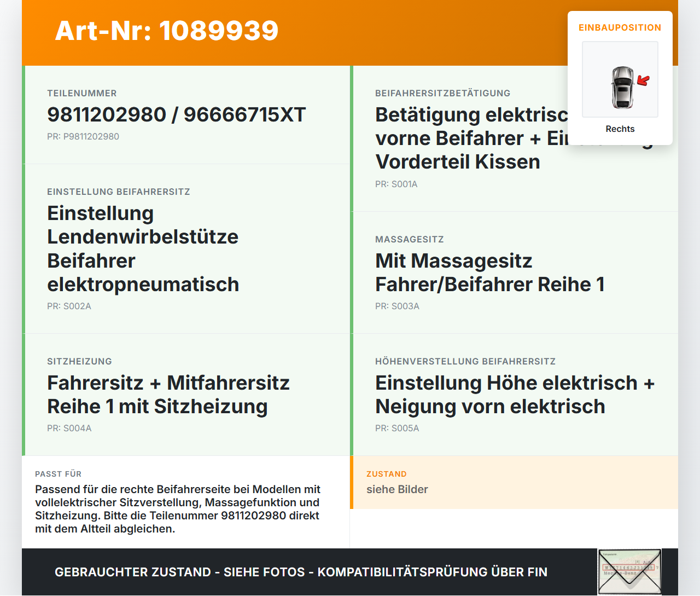Click the Art-Nr: 1089939 heading
Image resolution: width=700 pixels, height=596 pixels.
click(167, 31)
